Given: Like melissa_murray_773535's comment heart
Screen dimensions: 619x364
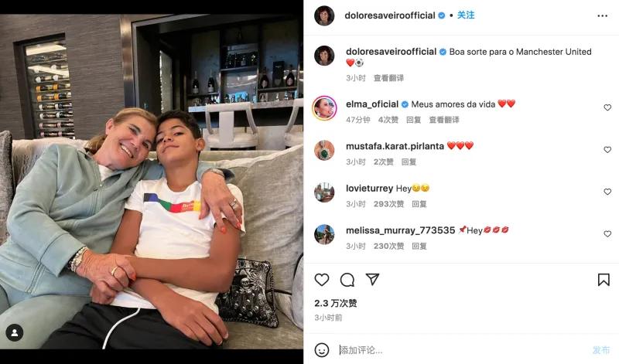Looking at the screenshot, I should 607,234.
